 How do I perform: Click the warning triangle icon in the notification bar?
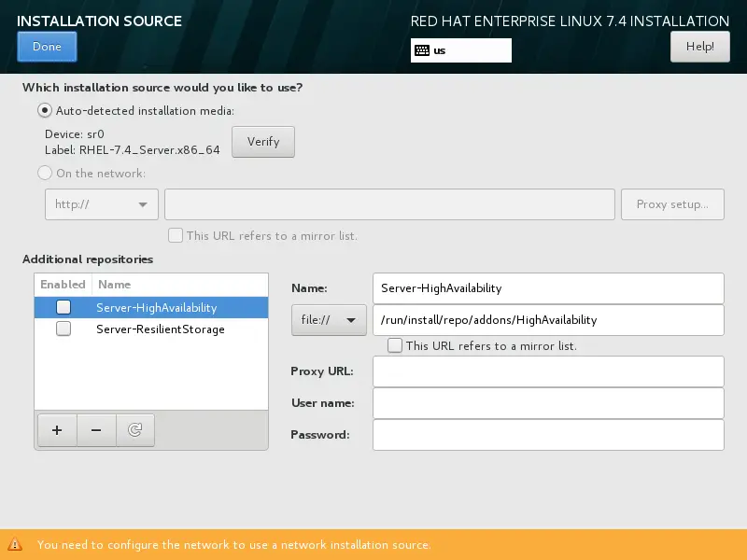tap(15, 544)
